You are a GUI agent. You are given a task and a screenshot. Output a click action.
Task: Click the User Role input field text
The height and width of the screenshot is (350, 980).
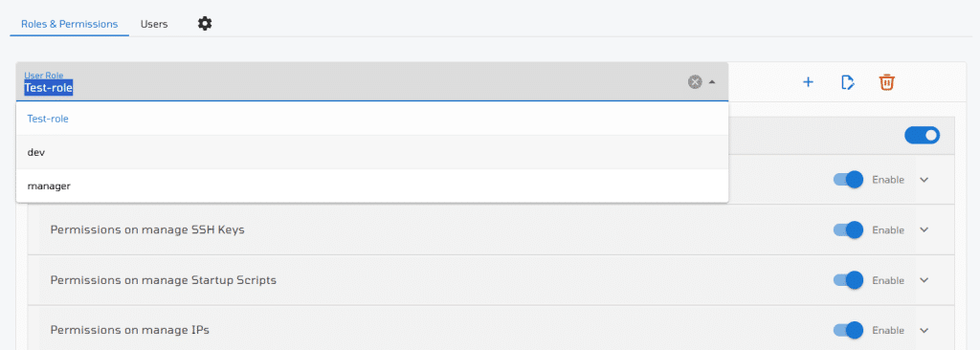[x=49, y=89]
